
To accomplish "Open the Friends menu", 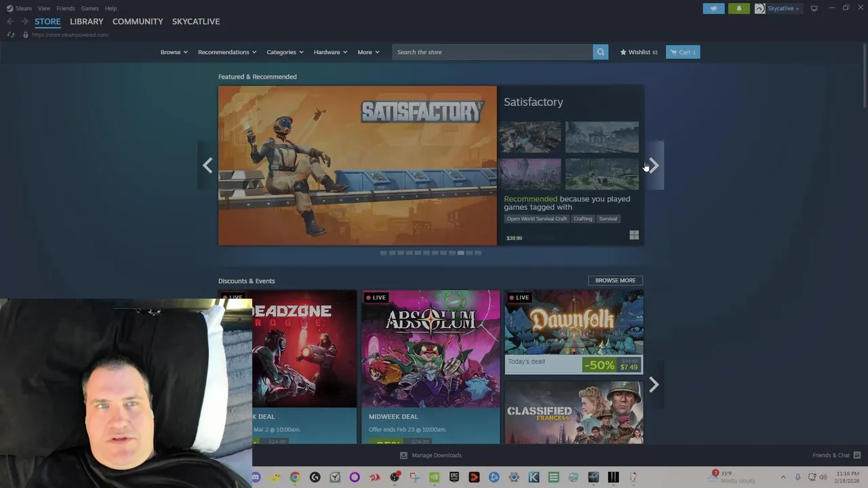I will (x=66, y=8).
